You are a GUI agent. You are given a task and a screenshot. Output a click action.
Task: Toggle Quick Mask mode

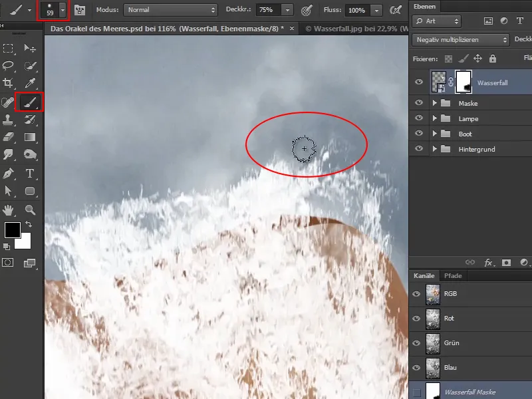click(8, 262)
